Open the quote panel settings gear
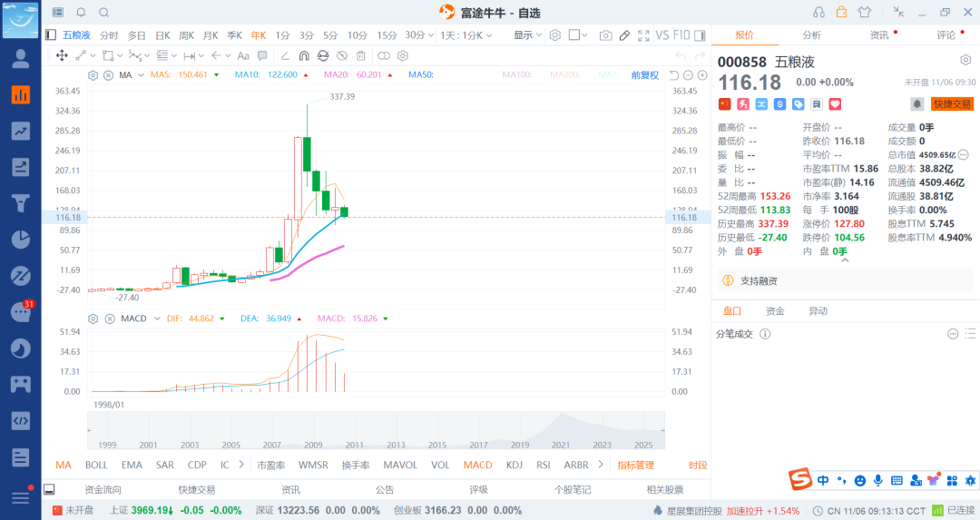 pos(965,60)
